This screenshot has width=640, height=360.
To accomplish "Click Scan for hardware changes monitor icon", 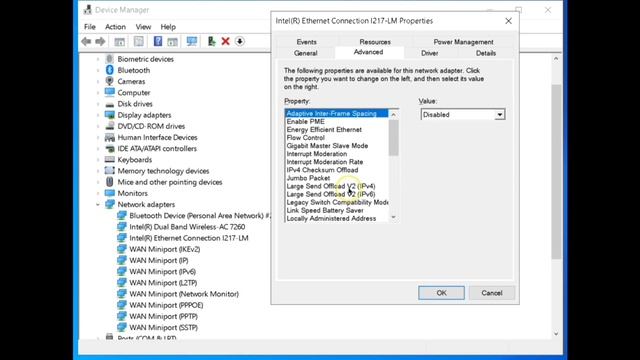I will tap(191, 41).
